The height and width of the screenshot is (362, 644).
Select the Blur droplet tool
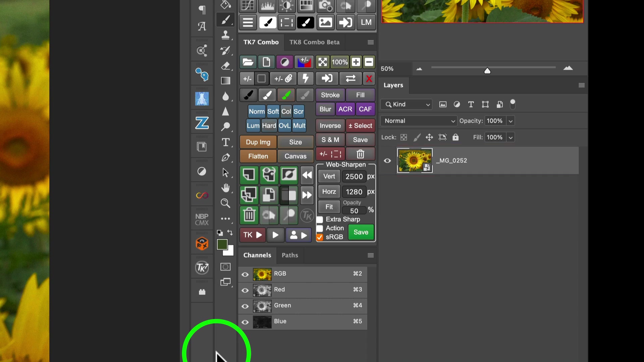[x=225, y=96]
